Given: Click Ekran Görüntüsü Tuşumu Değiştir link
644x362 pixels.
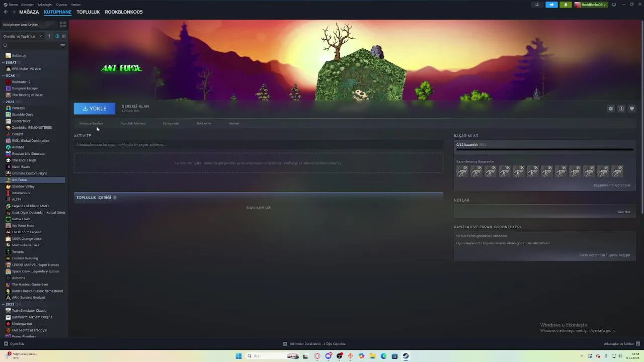Looking at the screenshot, I should 605,255.
